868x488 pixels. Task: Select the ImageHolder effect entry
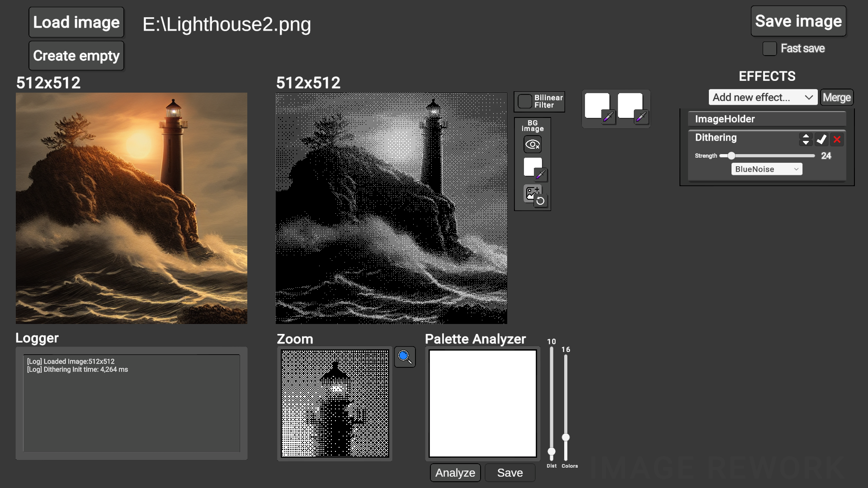pyautogui.click(x=766, y=119)
